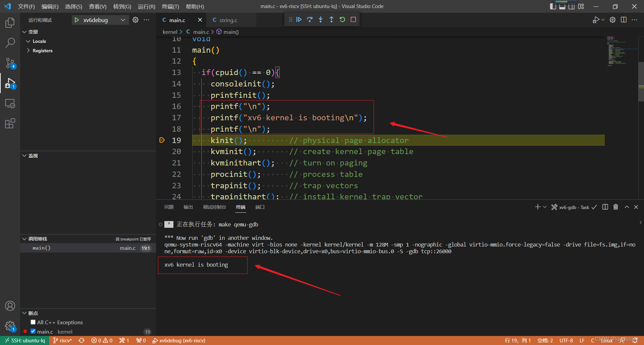
Task: Open the 运行(R) menu
Action: [147, 6]
